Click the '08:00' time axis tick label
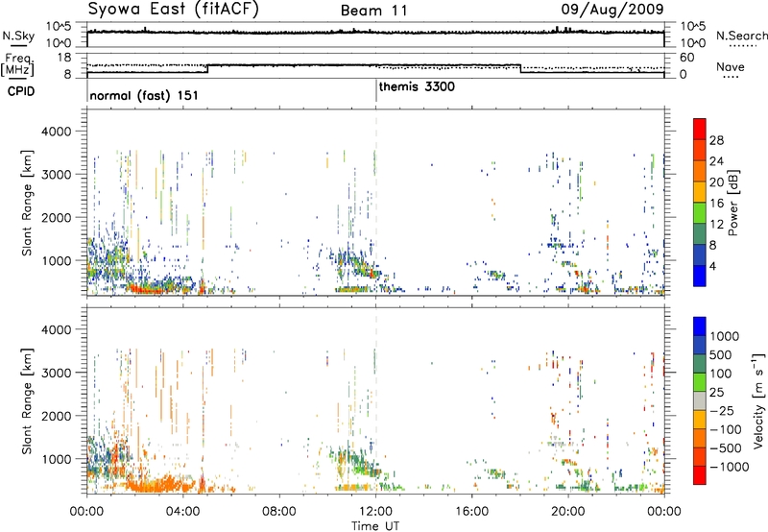This screenshot has height=532, width=768. 279,512
